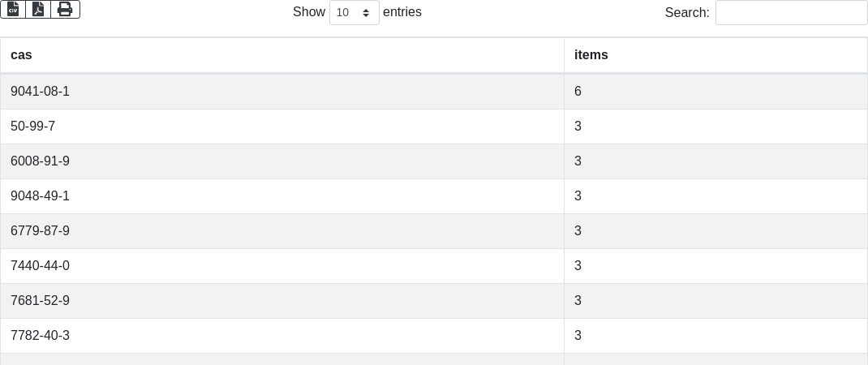Screen dimensions: 868x365
Task: Select the row with CAS 9048-49-1
Action: click(x=434, y=196)
